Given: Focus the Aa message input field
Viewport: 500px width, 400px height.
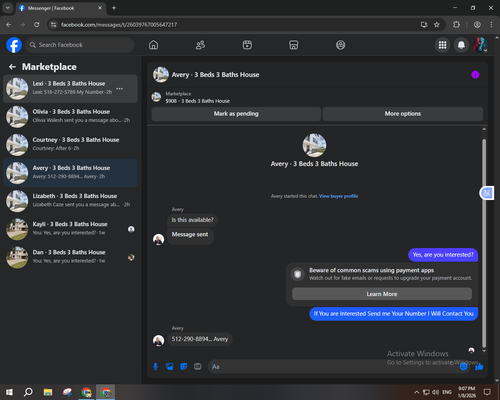Looking at the screenshot, I should pyautogui.click(x=333, y=367).
